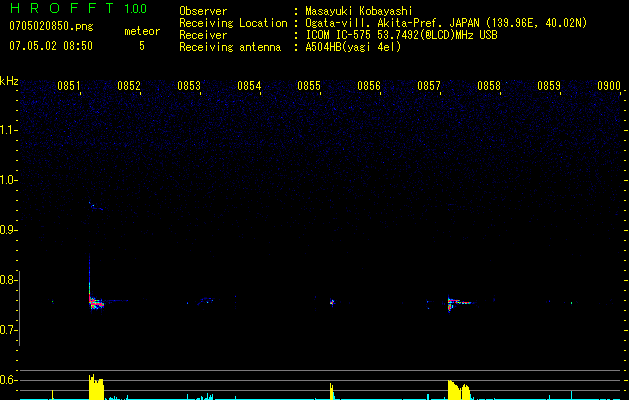Image resolution: width=629 pixels, height=400 pixels.
Task: Click the Receiver label
Action: tap(203, 35)
